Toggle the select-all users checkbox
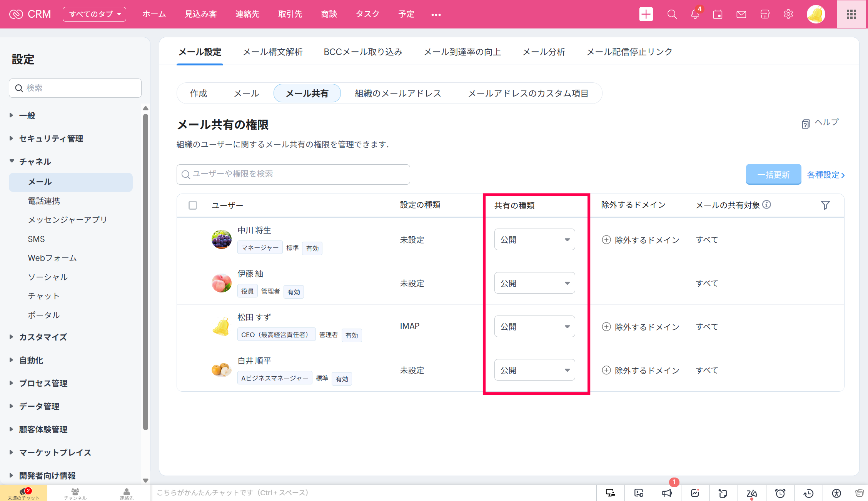The width and height of the screenshot is (868, 501). (193, 205)
